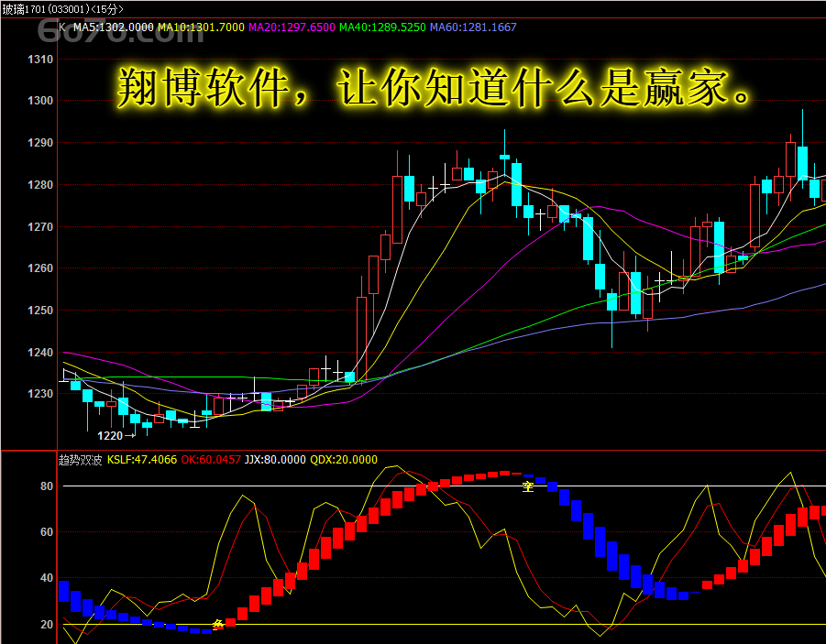This screenshot has height=644, width=826.
Task: Click the 多 long signal marker
Action: click(x=218, y=624)
